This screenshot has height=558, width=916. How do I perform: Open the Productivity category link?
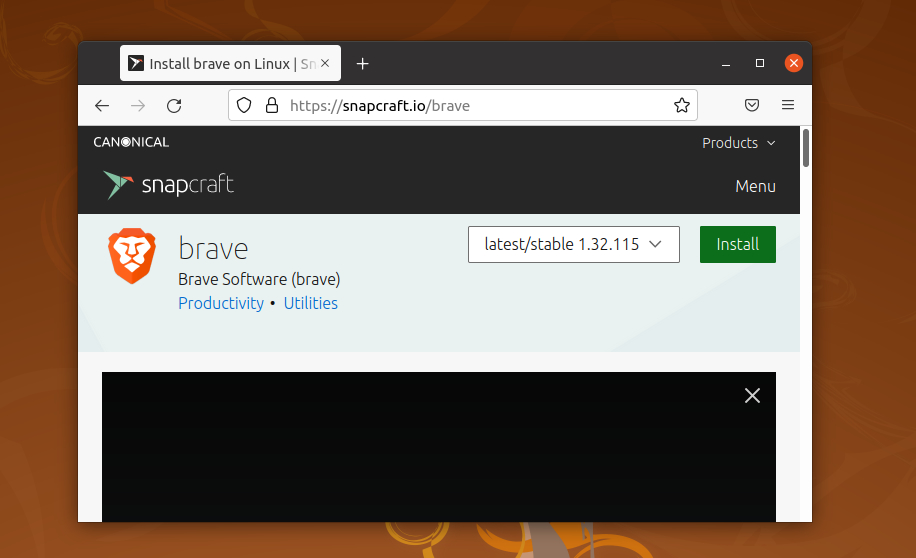click(x=221, y=303)
